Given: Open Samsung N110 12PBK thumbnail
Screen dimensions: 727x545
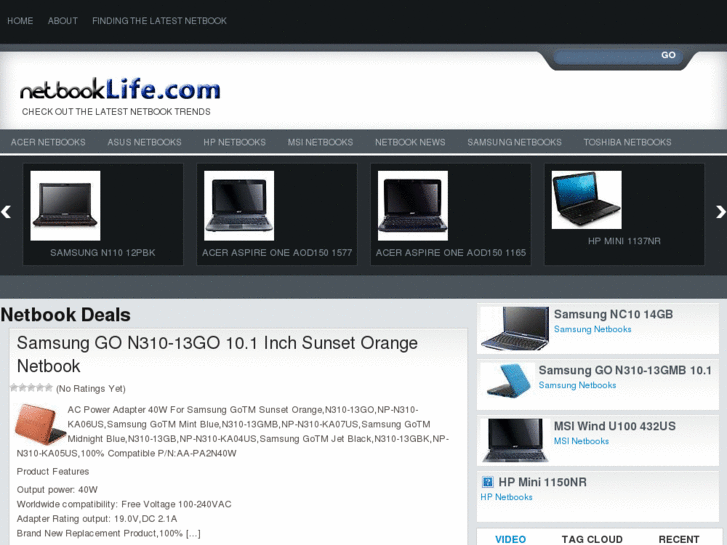Looking at the screenshot, I should coord(65,205).
